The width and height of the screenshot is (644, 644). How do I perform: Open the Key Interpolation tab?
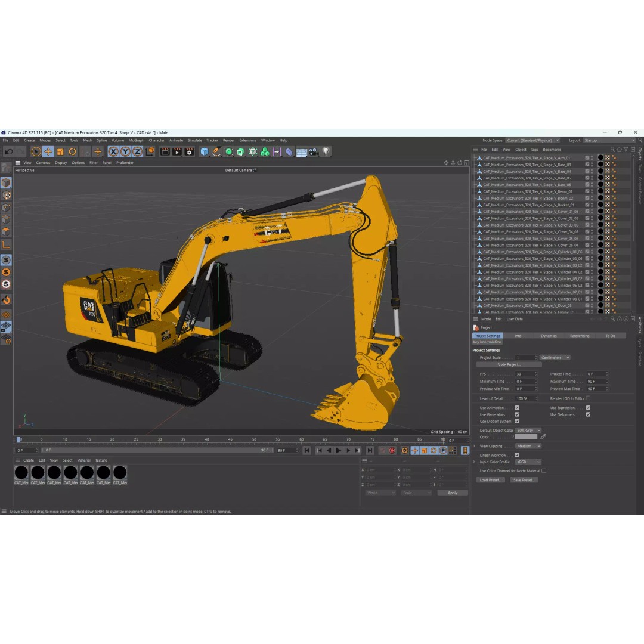pyautogui.click(x=487, y=342)
